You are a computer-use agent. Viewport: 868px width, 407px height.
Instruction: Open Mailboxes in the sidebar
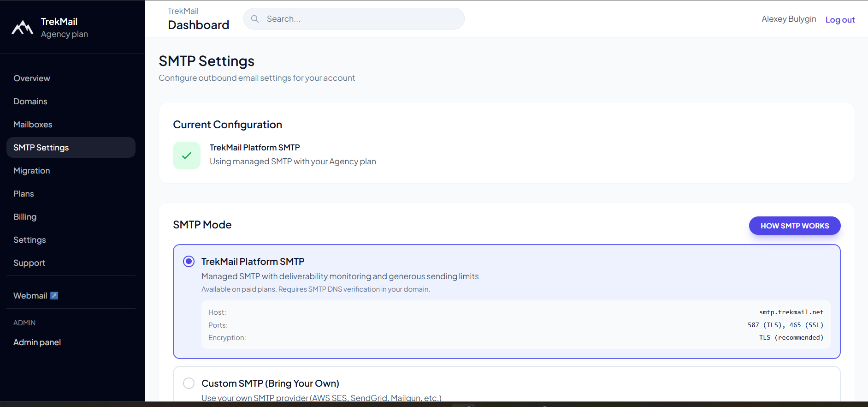(x=33, y=125)
